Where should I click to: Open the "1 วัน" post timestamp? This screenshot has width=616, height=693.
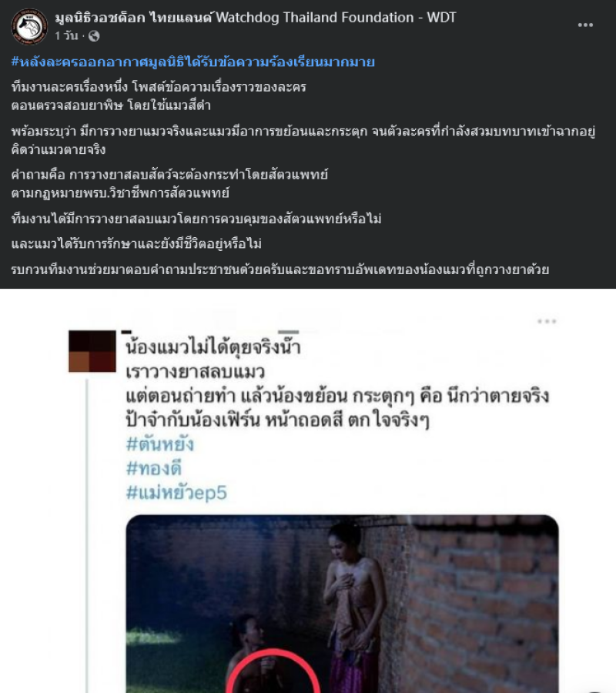(x=66, y=35)
